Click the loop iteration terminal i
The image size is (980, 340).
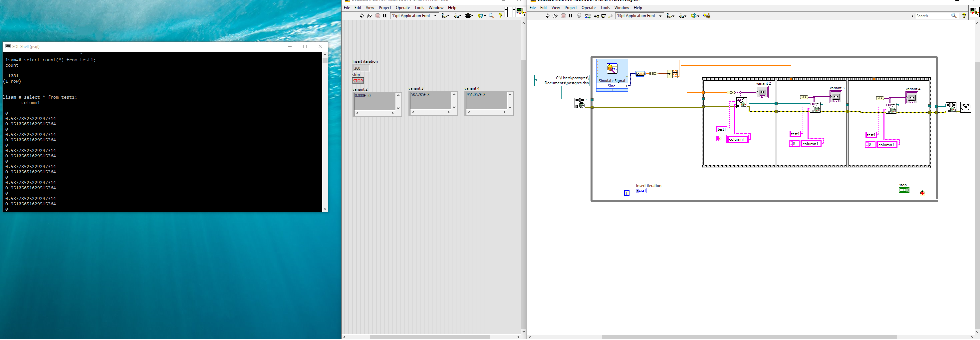[x=627, y=193]
